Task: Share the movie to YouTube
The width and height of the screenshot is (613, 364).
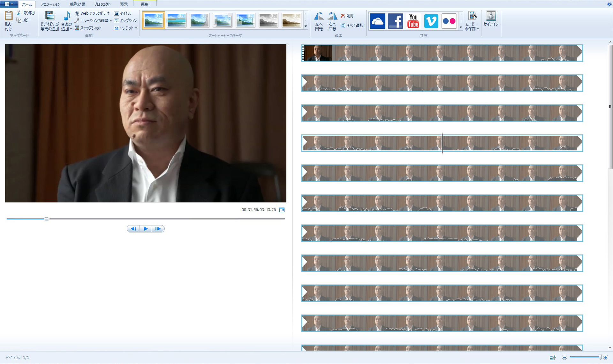Action: (413, 21)
